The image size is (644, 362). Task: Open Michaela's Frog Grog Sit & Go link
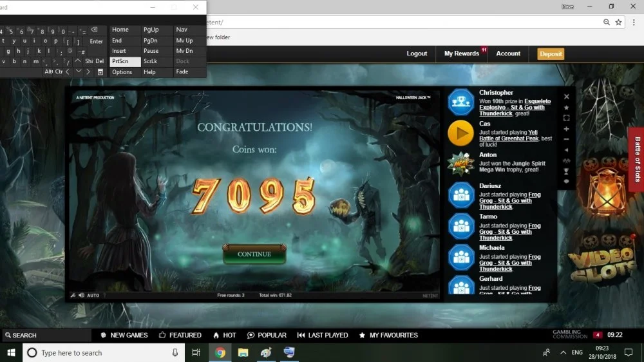509,263
